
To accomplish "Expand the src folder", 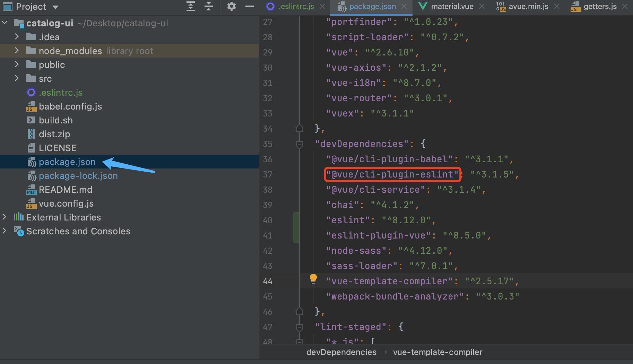I will coord(17,78).
